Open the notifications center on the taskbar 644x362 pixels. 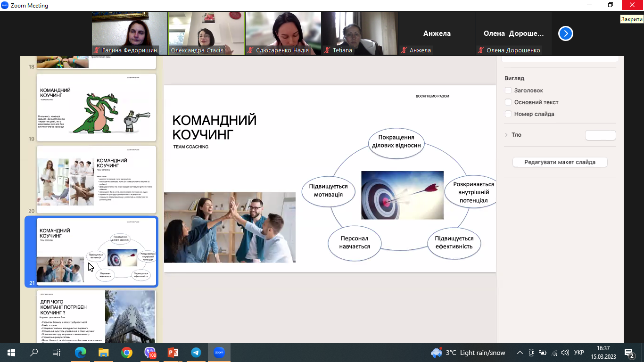pyautogui.click(x=629, y=353)
